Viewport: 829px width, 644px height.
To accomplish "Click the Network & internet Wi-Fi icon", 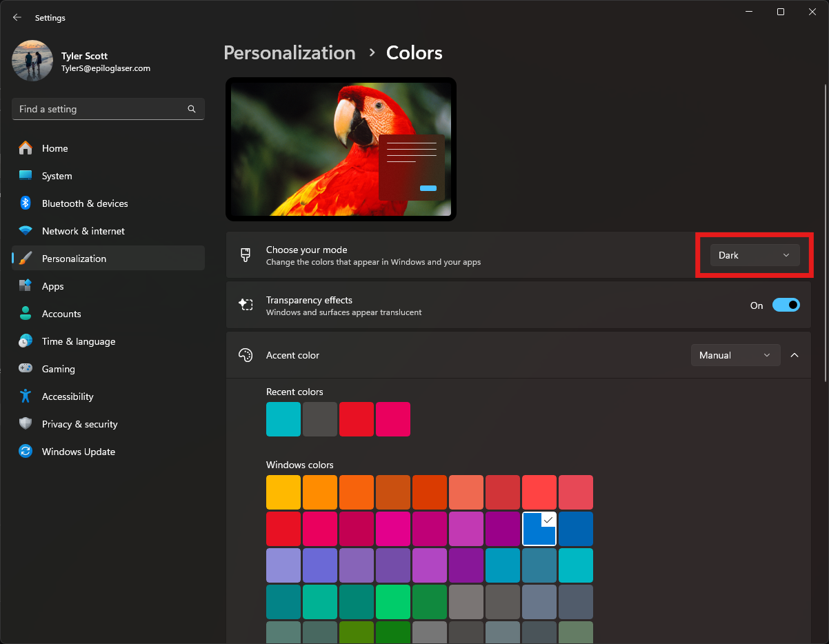I will 26,231.
